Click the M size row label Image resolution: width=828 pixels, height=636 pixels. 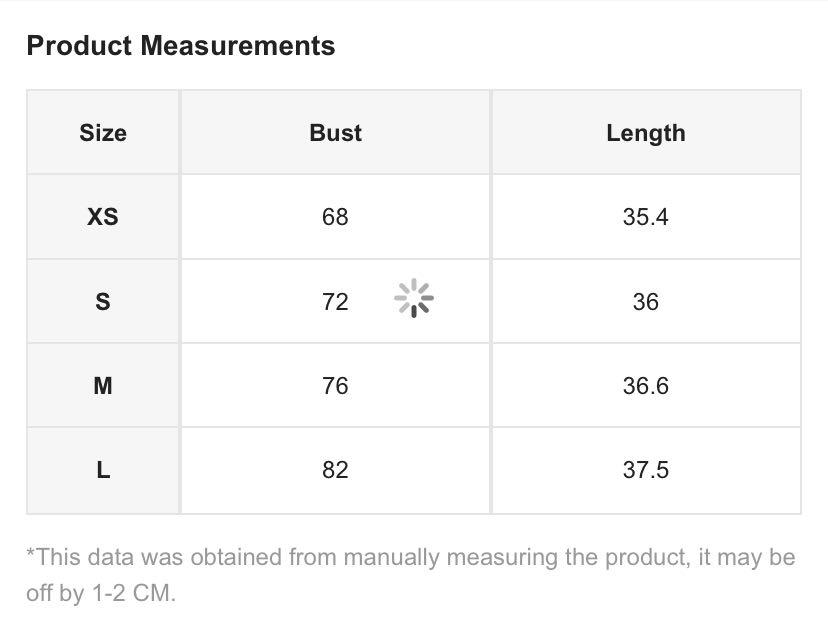click(x=103, y=386)
